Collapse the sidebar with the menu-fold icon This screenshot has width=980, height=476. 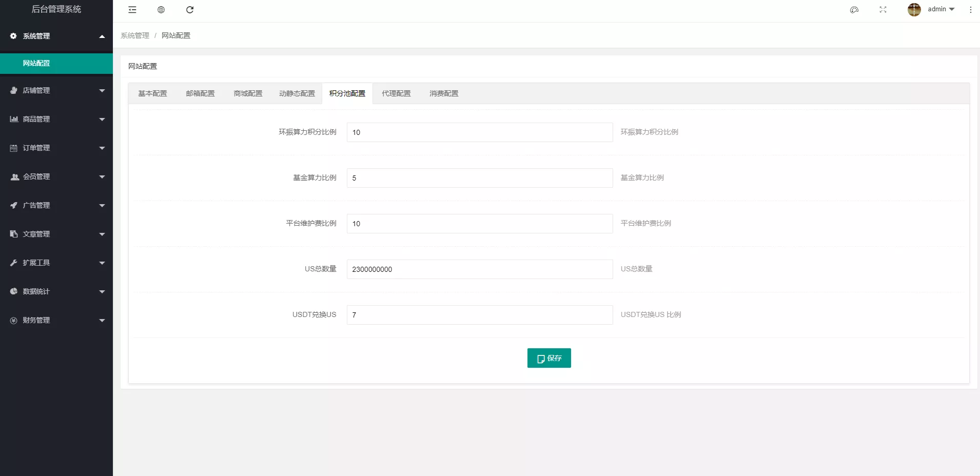(x=132, y=10)
